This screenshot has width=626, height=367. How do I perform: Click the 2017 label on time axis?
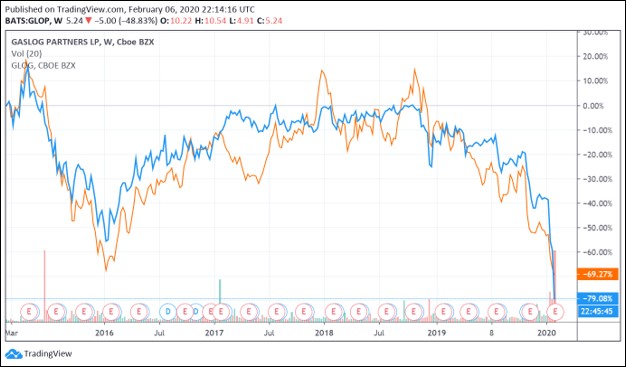click(214, 333)
